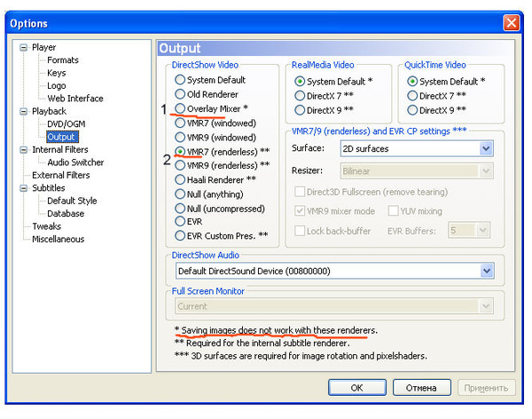Collapse the Subtitles tree node
The width and height of the screenshot is (532, 419).
pos(23,188)
